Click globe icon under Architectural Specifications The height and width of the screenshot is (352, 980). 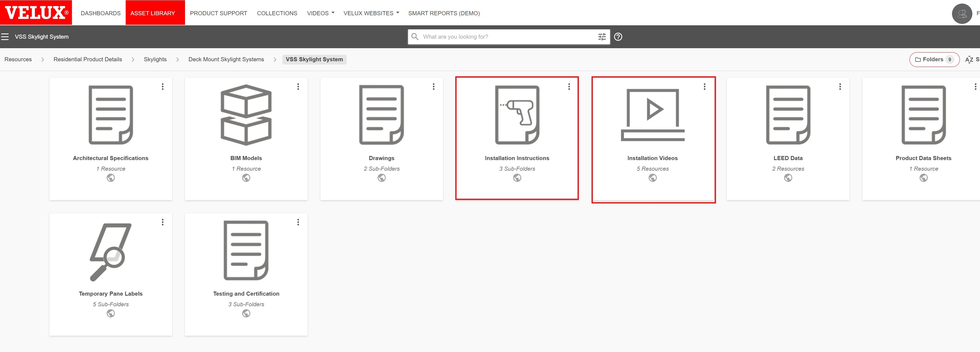[111, 178]
